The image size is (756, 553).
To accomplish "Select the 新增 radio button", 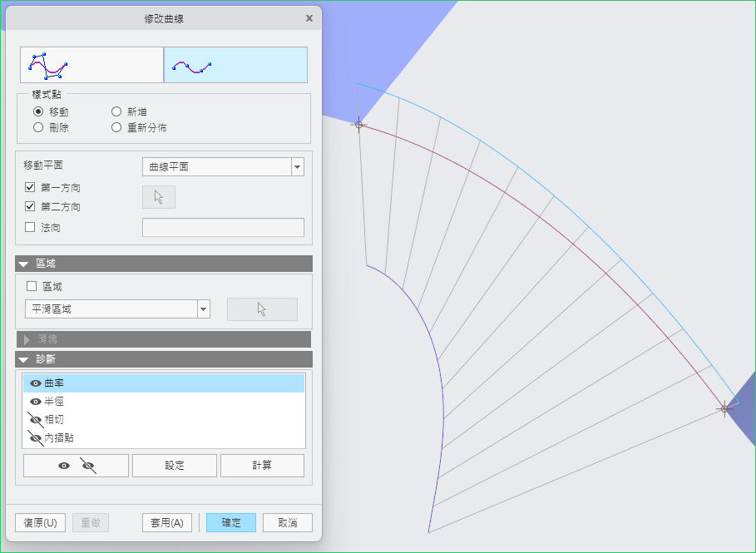I will tap(117, 111).
